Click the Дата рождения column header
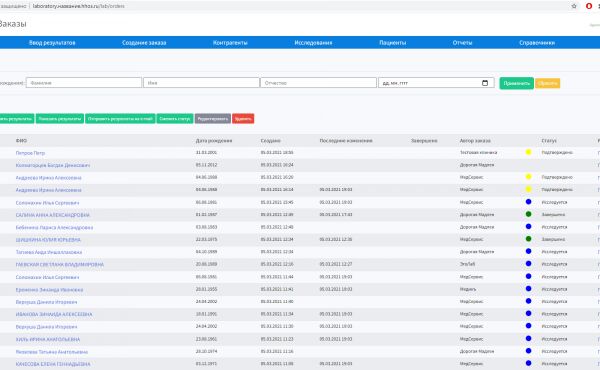Screen dimensions: 600x370 214,140
